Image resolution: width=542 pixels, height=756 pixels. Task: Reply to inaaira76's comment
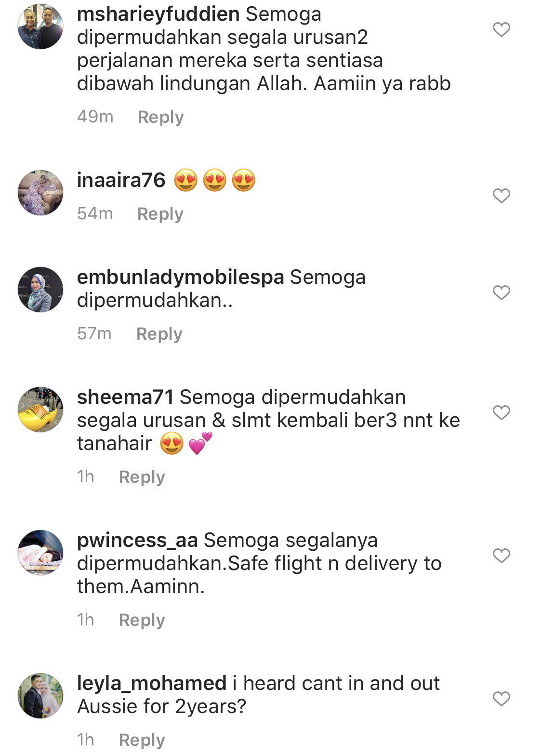tap(160, 214)
